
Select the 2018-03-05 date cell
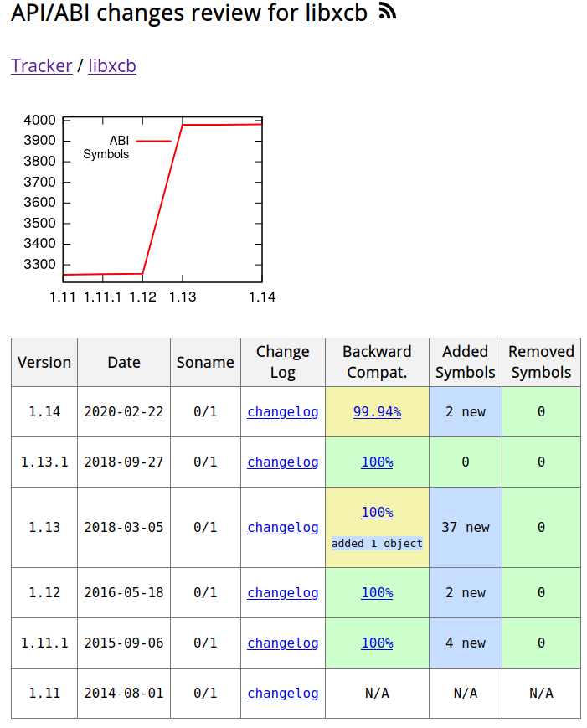click(x=124, y=528)
